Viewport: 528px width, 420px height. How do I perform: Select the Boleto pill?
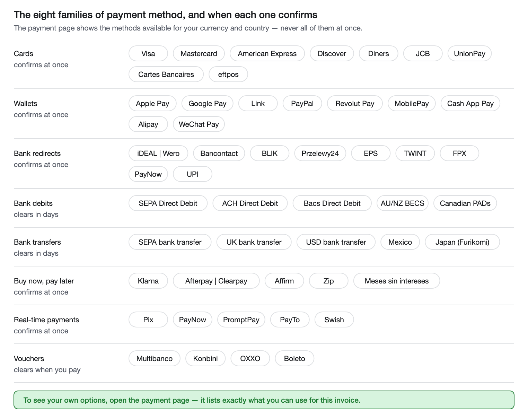pos(294,358)
